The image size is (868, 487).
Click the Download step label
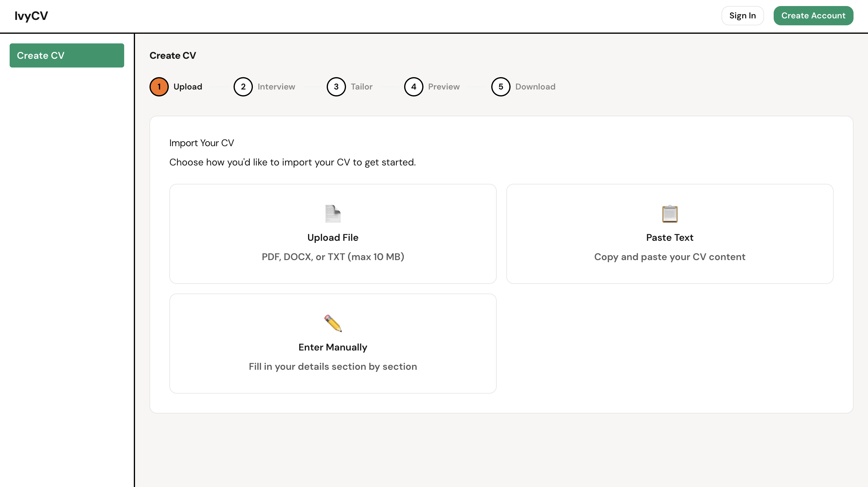[535, 86]
